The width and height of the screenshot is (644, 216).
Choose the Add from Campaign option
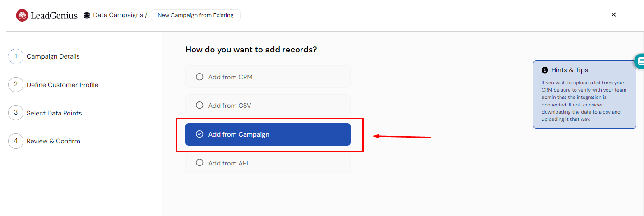point(268,134)
